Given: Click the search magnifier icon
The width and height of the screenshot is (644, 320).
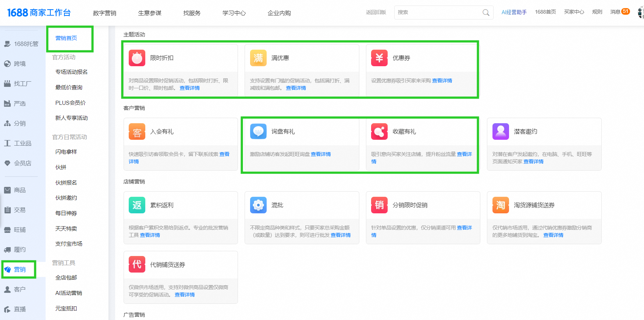Looking at the screenshot, I should [x=486, y=13].
